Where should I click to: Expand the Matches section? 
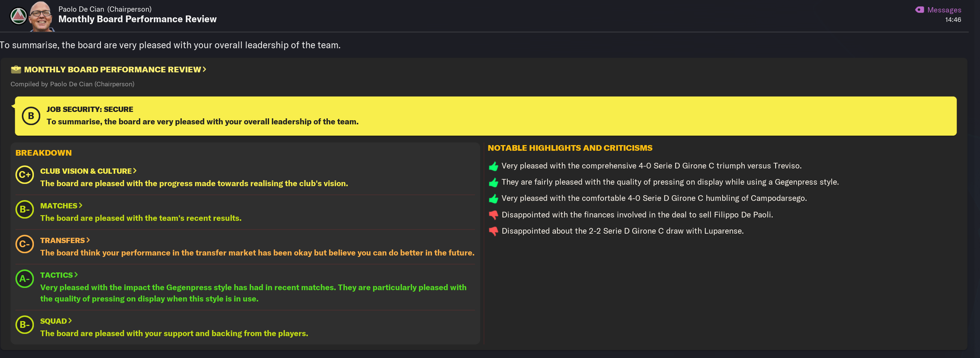(x=61, y=206)
